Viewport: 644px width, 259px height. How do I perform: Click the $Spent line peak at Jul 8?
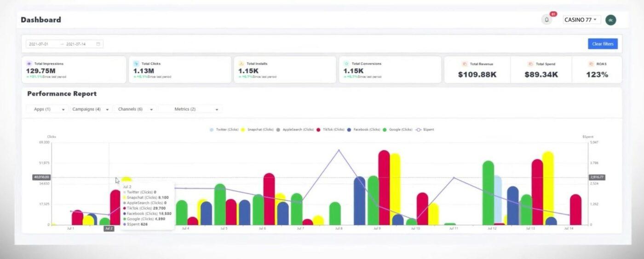click(x=339, y=150)
